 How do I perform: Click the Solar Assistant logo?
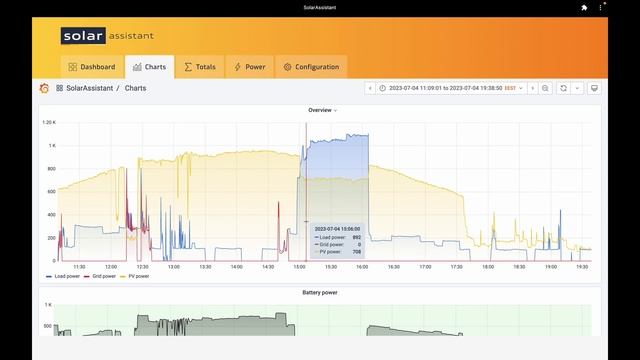107,36
